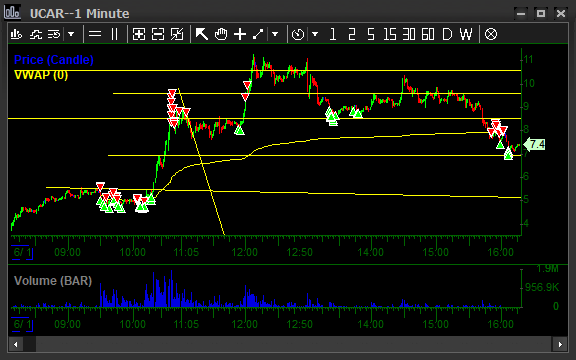The width and height of the screenshot is (576, 360).
Task: Close the UCAR chart window
Action: [x=561, y=14]
